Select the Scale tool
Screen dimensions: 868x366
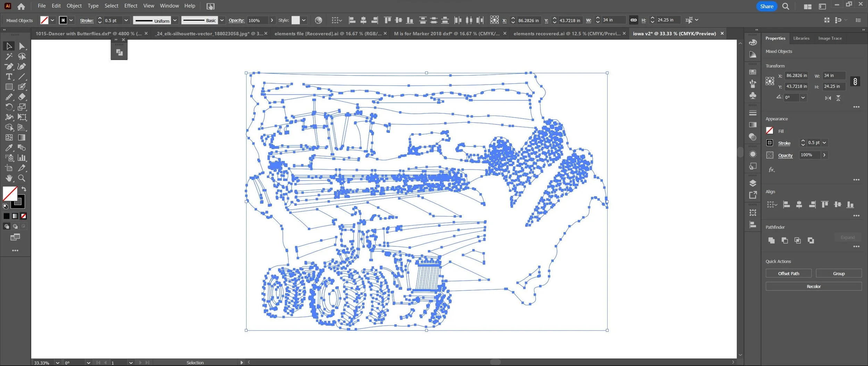click(x=22, y=107)
